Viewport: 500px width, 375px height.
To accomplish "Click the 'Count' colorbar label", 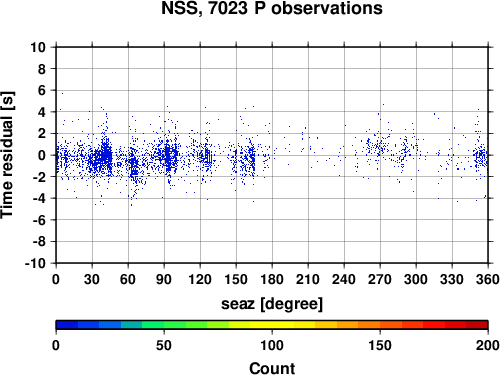I will pyautogui.click(x=272, y=368).
